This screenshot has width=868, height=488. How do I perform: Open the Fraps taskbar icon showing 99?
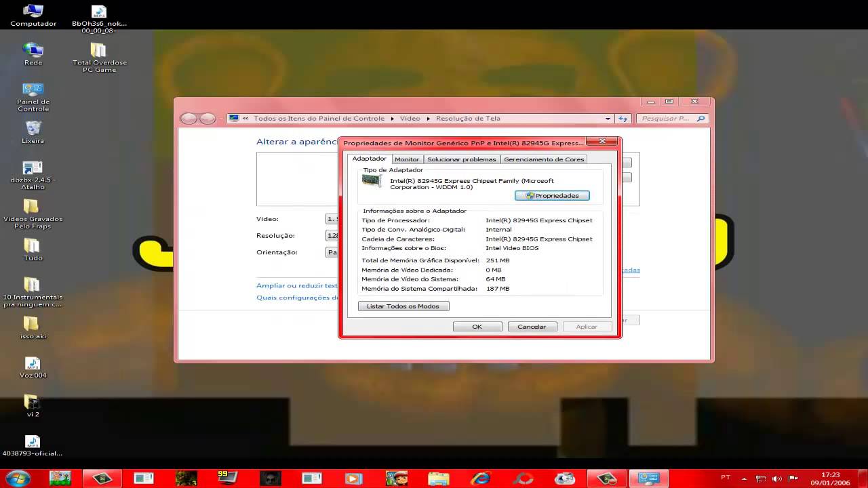227,478
